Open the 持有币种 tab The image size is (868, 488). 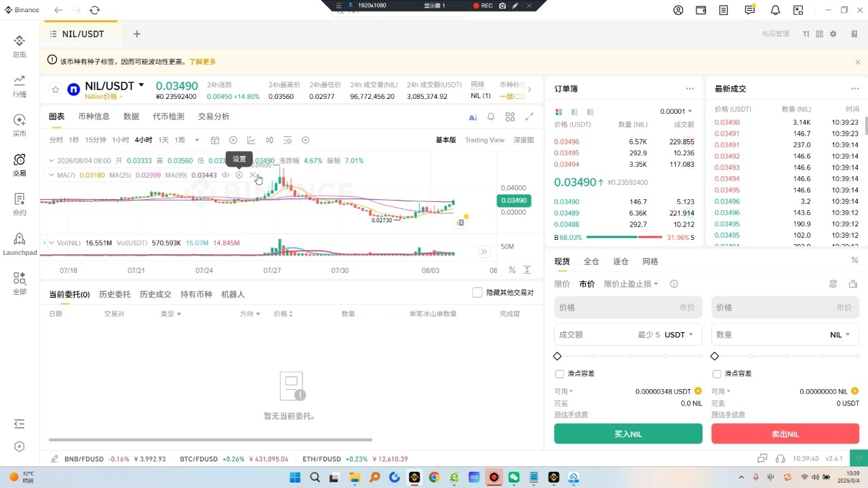[x=196, y=295]
